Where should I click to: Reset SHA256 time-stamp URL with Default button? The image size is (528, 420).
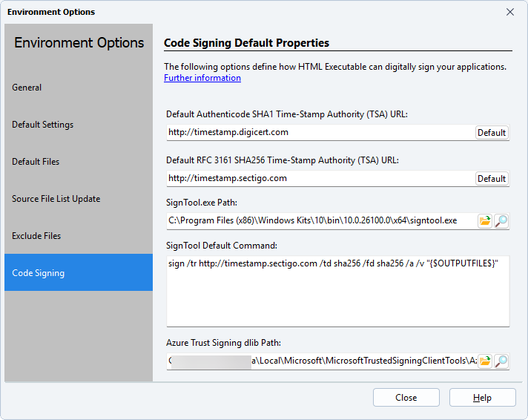pyautogui.click(x=492, y=179)
